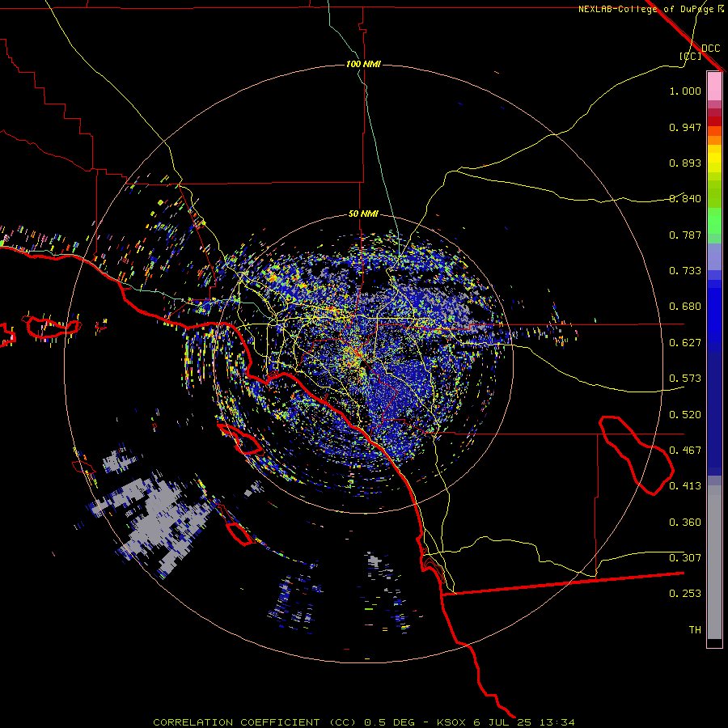Click the 0.360 scale value
The height and width of the screenshot is (728, 728).
point(685,523)
